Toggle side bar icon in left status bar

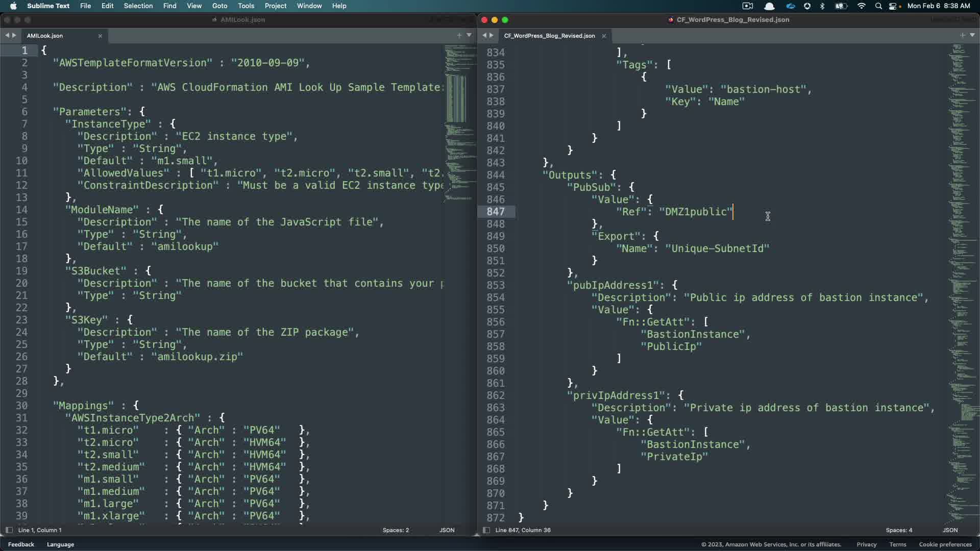[9, 530]
